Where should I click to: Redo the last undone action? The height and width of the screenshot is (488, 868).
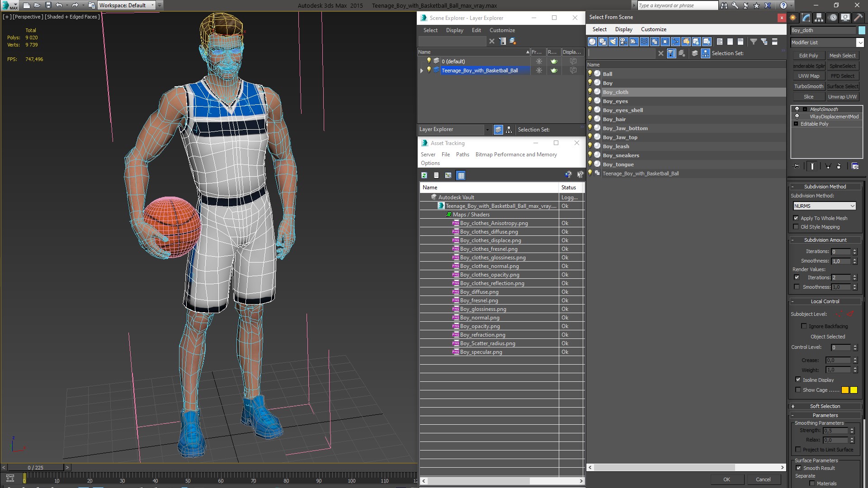click(x=75, y=5)
